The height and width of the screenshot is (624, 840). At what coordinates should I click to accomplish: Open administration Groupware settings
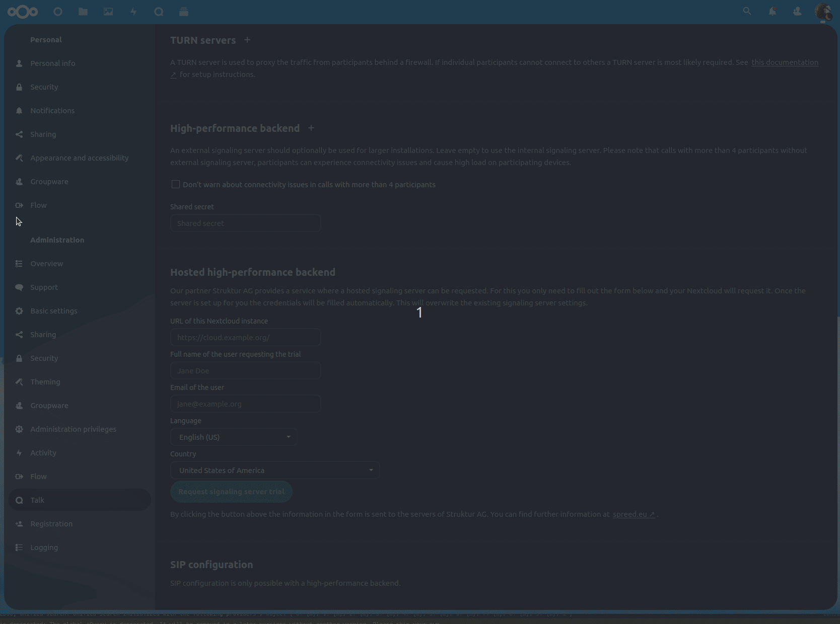80,406
